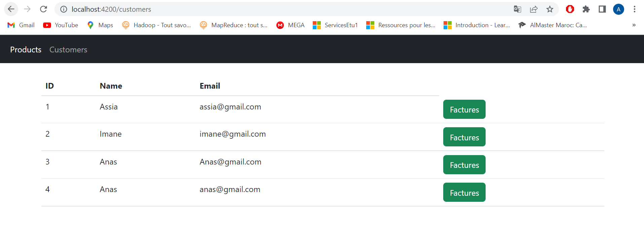The width and height of the screenshot is (644, 233).
Task: Open the side panel icon in toolbar
Action: pyautogui.click(x=602, y=9)
